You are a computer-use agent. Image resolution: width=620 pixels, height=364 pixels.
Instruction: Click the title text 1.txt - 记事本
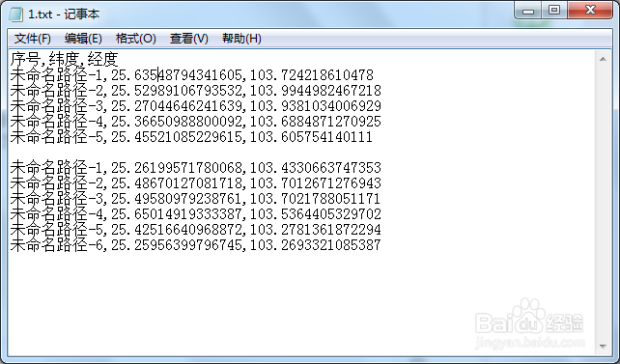click(64, 14)
